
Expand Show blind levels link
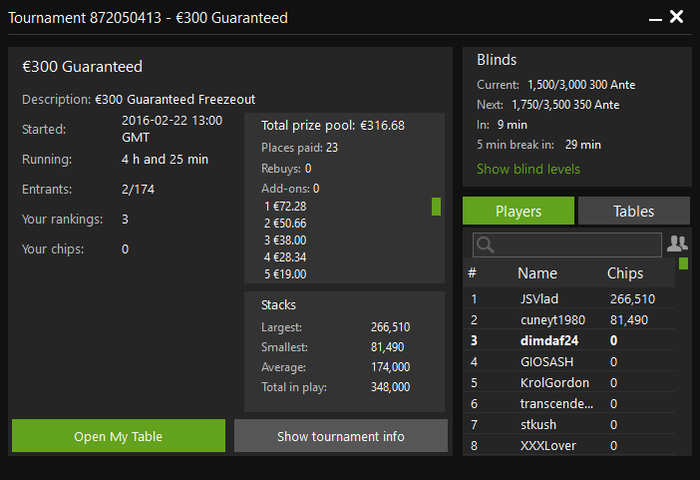pyautogui.click(x=528, y=169)
